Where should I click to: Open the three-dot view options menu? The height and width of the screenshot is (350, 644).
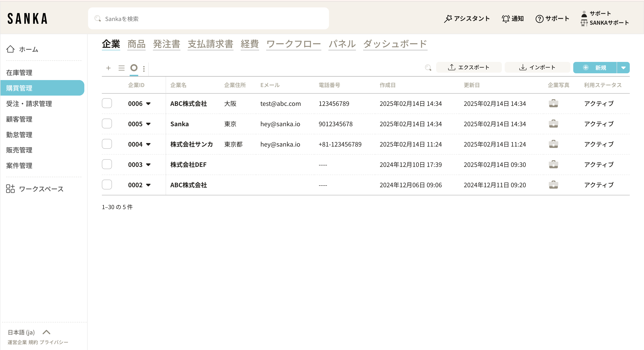144,69
